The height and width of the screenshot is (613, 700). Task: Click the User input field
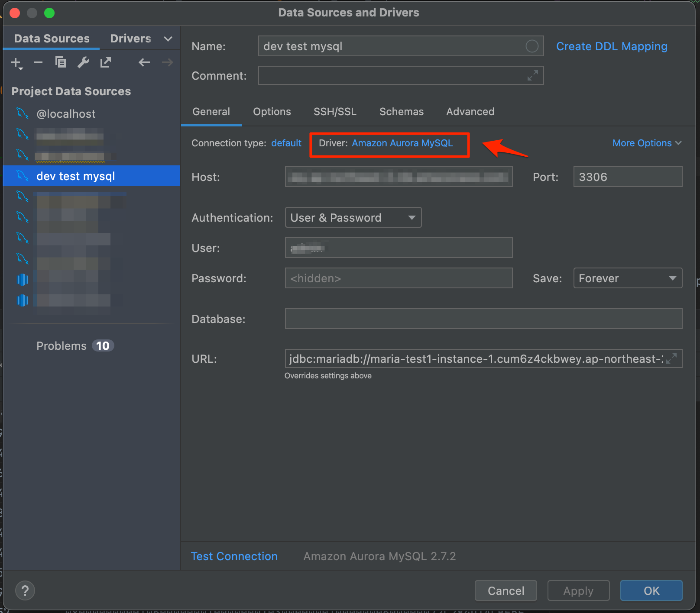(399, 248)
